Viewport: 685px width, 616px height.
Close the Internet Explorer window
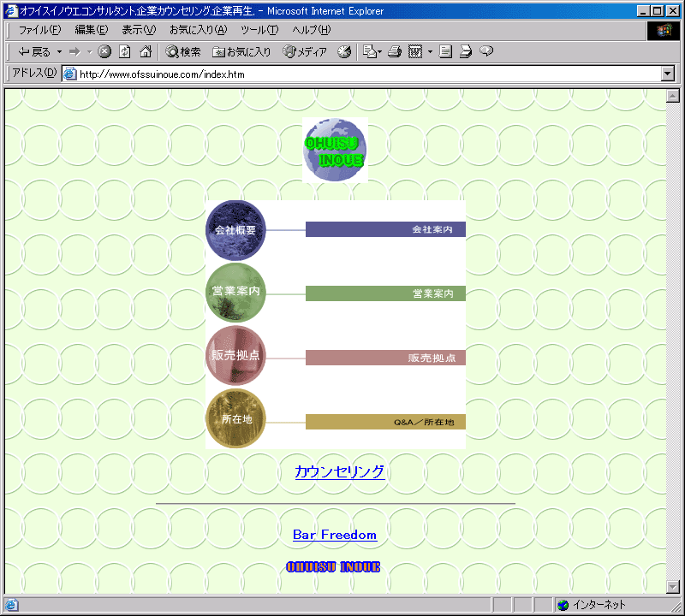672,11
